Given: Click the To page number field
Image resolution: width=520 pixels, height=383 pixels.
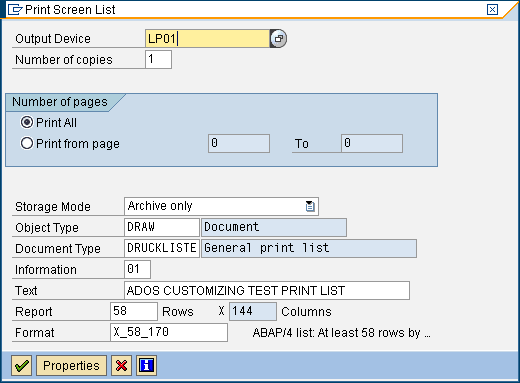Looking at the screenshot, I should click(x=372, y=144).
